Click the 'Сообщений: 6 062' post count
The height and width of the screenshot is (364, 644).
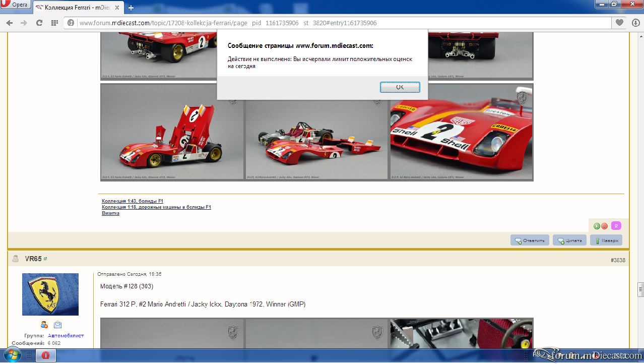click(36, 343)
